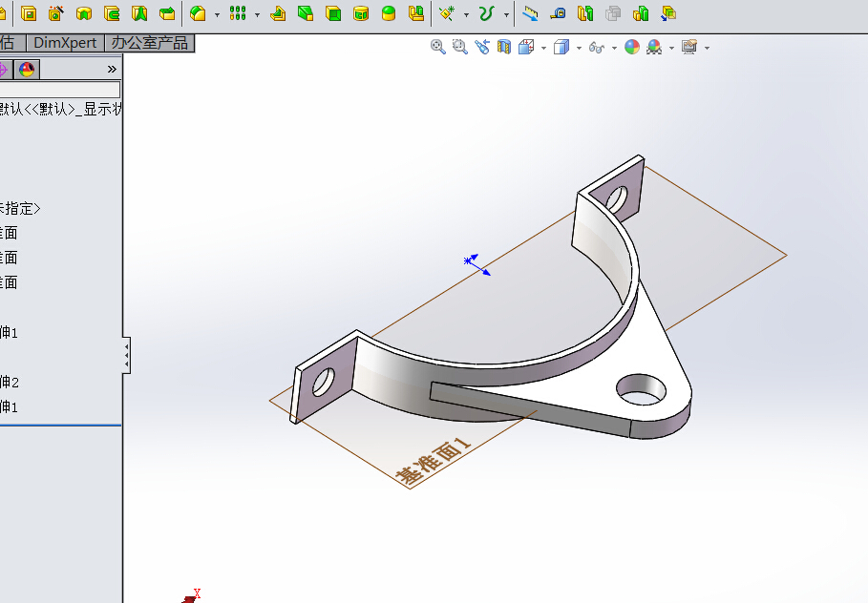Select the Wrap feature tool
Image resolution: width=868 pixels, height=603 pixels.
[361, 13]
